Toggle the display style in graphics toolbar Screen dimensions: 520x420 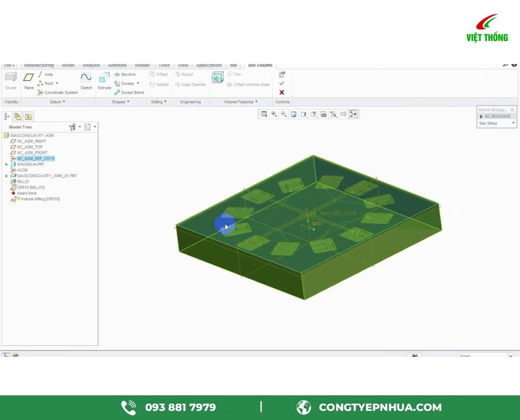pos(304,114)
